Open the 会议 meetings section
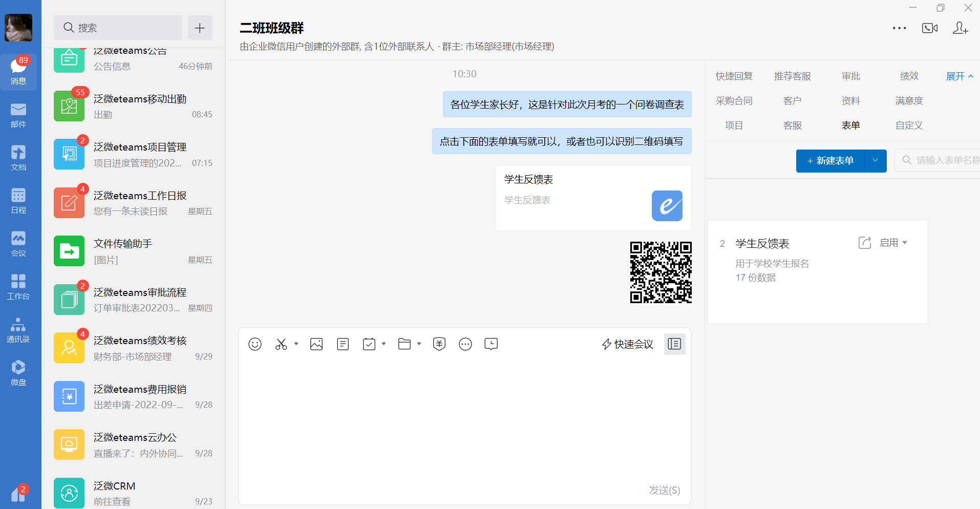Image resolution: width=980 pixels, height=509 pixels. (18, 244)
